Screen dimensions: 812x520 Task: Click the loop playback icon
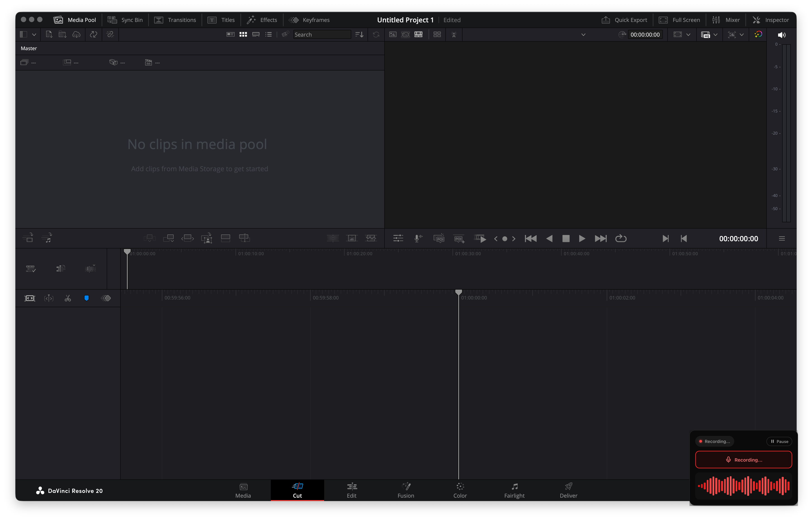[x=621, y=238]
